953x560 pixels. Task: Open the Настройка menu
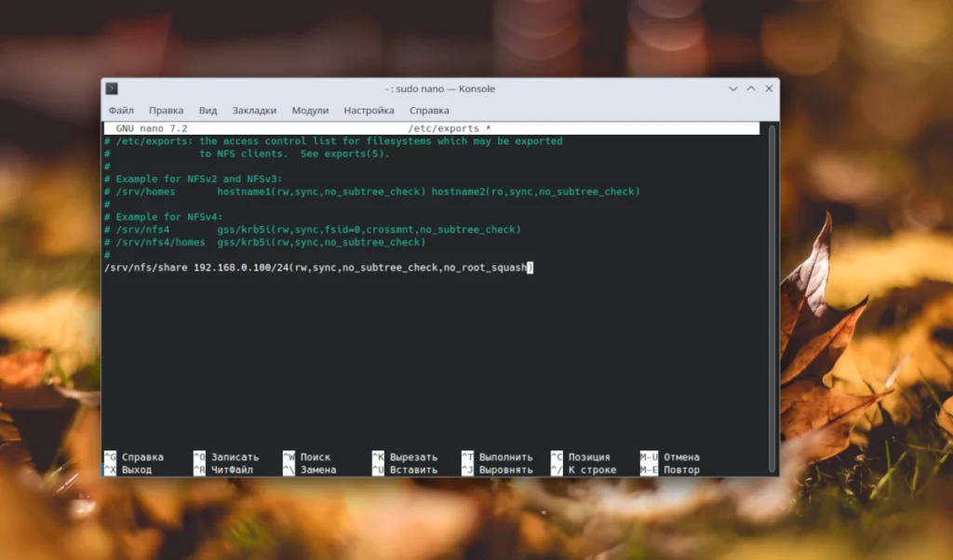pyautogui.click(x=369, y=111)
